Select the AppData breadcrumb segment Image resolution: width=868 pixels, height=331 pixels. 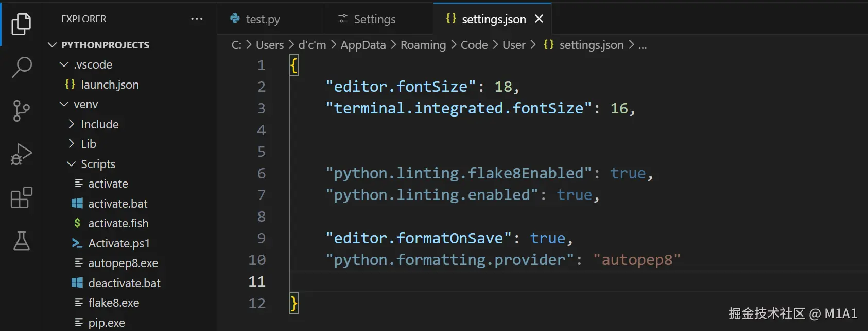[363, 45]
